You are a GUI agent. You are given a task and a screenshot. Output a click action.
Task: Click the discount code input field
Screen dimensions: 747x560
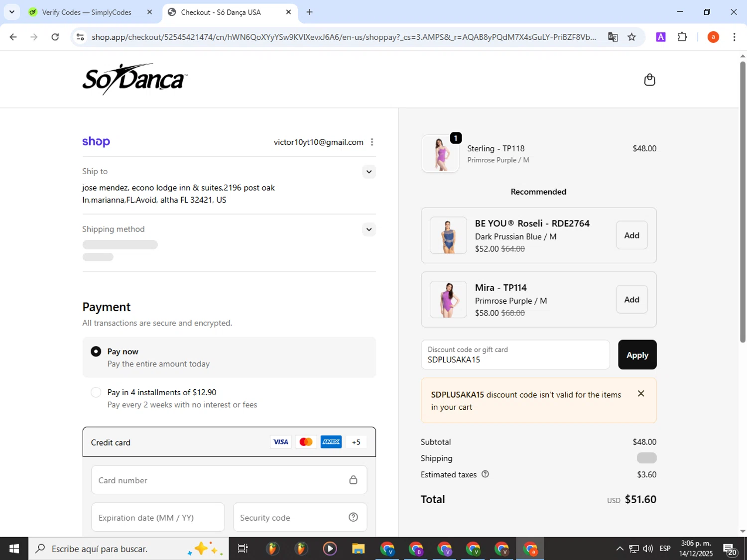point(515,355)
